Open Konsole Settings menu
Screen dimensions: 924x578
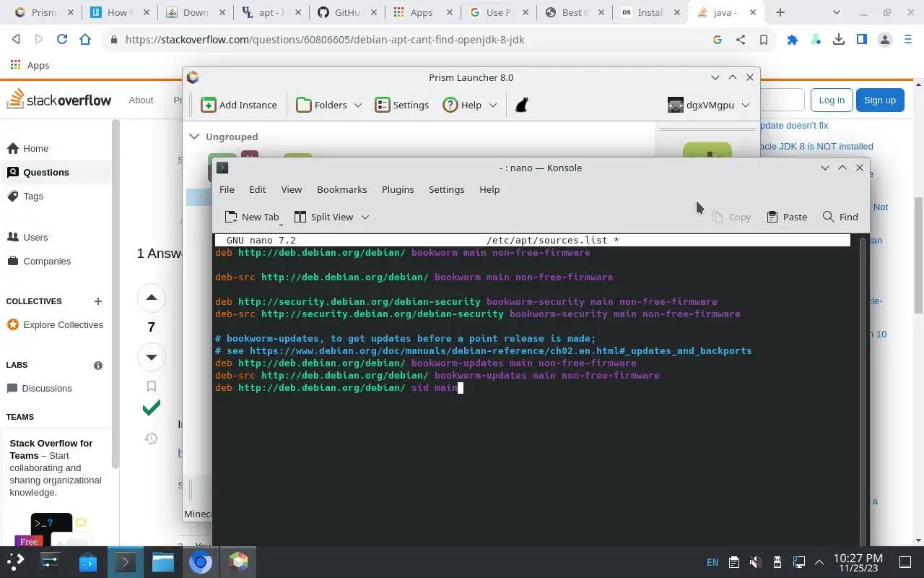(x=446, y=189)
